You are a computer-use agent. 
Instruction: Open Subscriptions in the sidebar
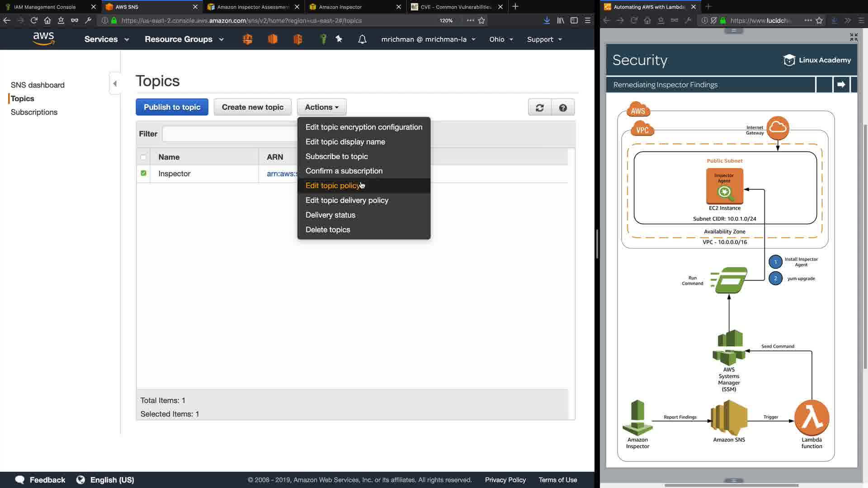click(x=34, y=112)
